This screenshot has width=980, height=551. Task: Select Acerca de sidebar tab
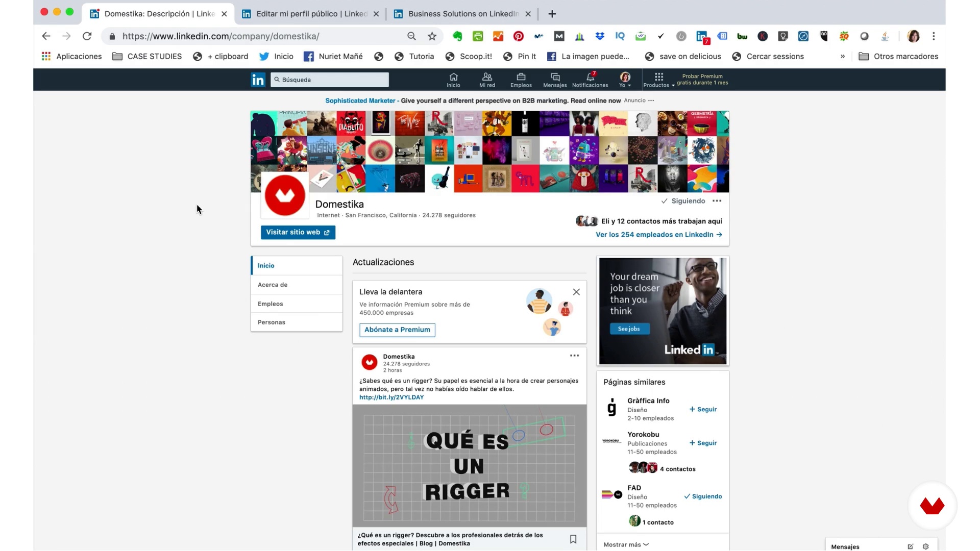point(273,285)
